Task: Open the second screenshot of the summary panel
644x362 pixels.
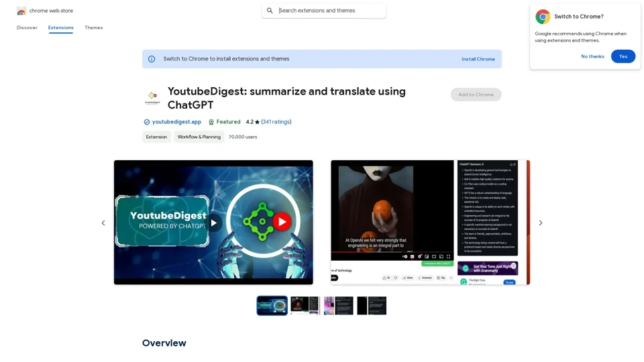Action: [430, 223]
